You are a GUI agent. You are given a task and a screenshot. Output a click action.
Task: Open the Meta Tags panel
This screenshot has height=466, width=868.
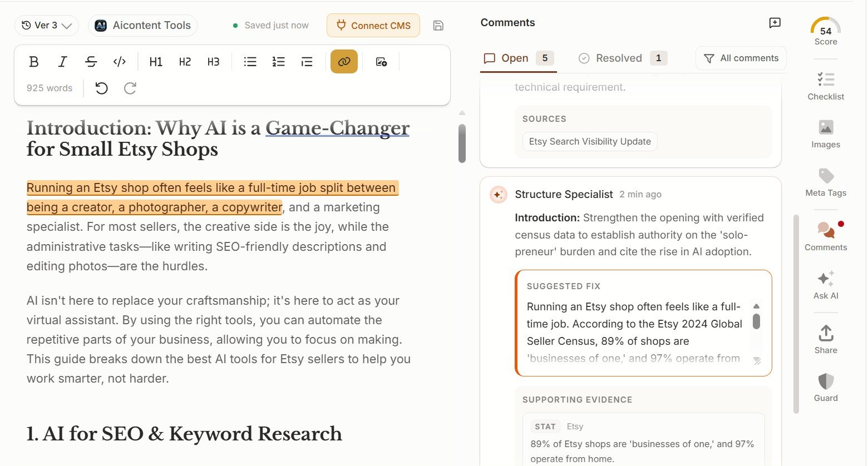click(x=826, y=182)
